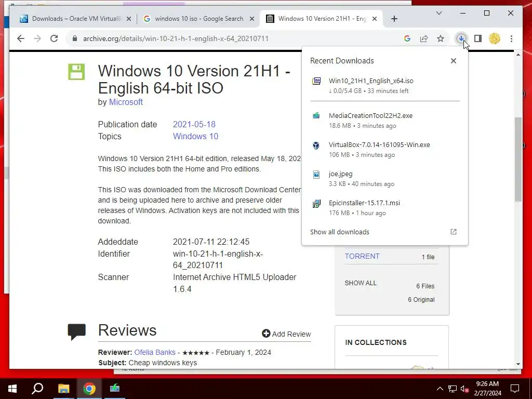Bookmark this page with the star icon
The width and height of the screenshot is (532, 399).
pyautogui.click(x=441, y=38)
